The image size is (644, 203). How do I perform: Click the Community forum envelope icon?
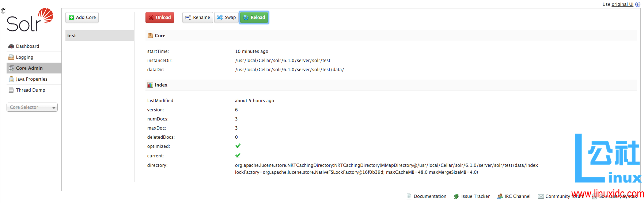click(x=541, y=196)
